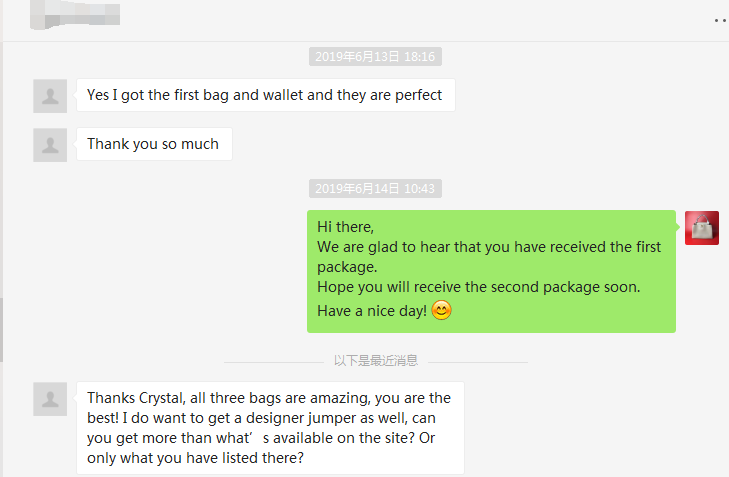Click the 'Hi there,' greeting line
Viewport: 729px width, 477px height.
[345, 227]
